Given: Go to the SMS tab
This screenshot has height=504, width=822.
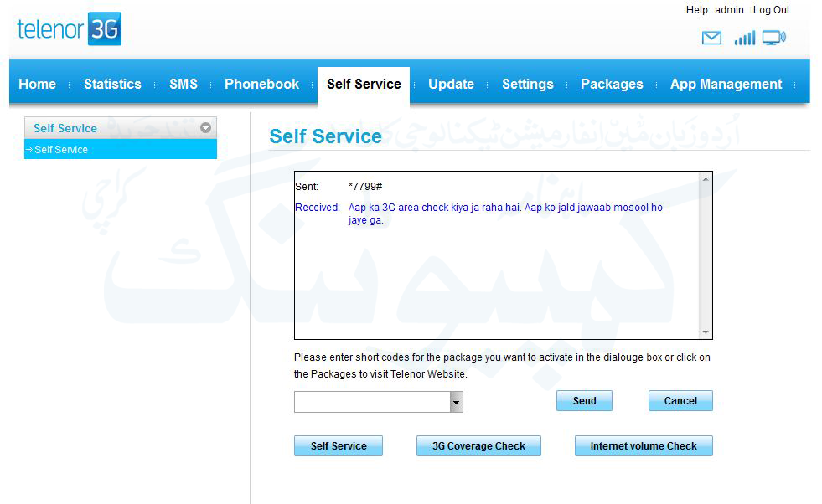Looking at the screenshot, I should coord(184,84).
